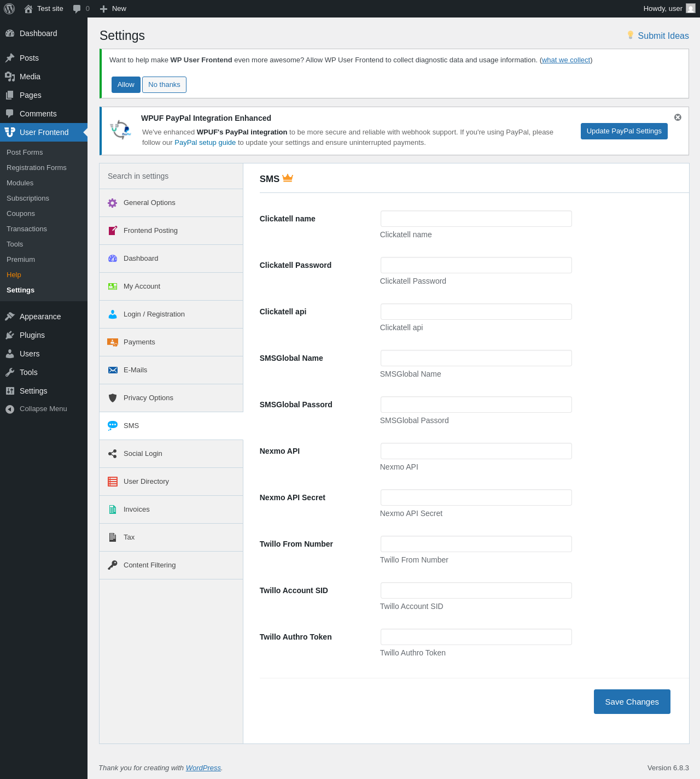
Task: Open the Premium submenu item
Action: tap(21, 260)
